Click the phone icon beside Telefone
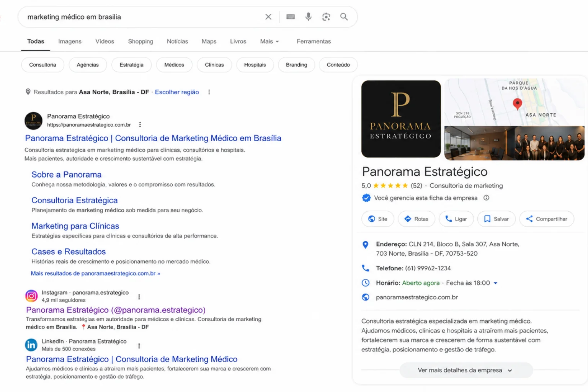The image size is (588, 392). click(x=366, y=268)
